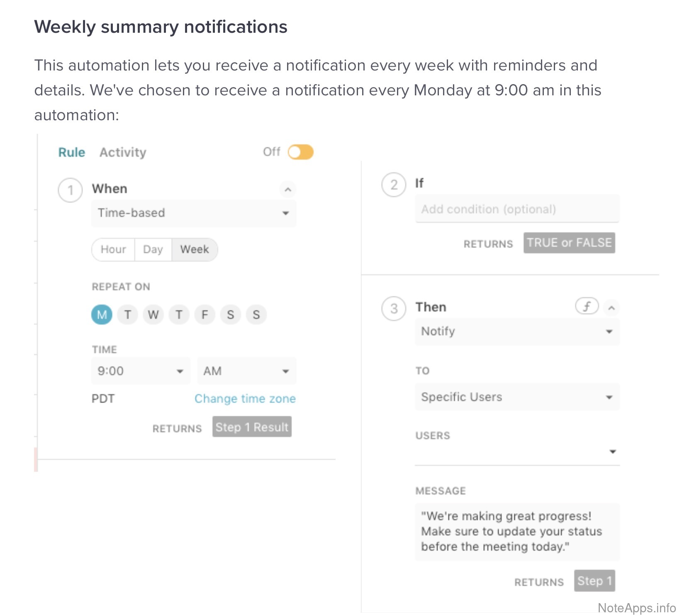Toggle the automation rule on/off switch
Screen dimensions: 677x616
[x=301, y=152]
